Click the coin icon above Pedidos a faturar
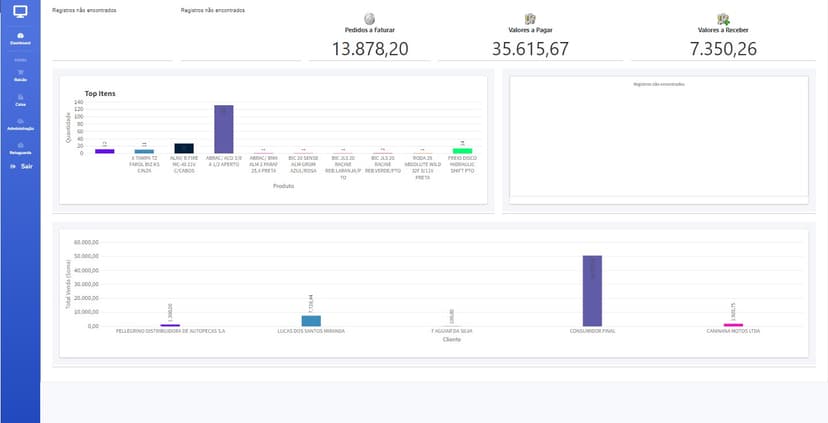Image resolution: width=828 pixels, height=423 pixels. [x=369, y=19]
